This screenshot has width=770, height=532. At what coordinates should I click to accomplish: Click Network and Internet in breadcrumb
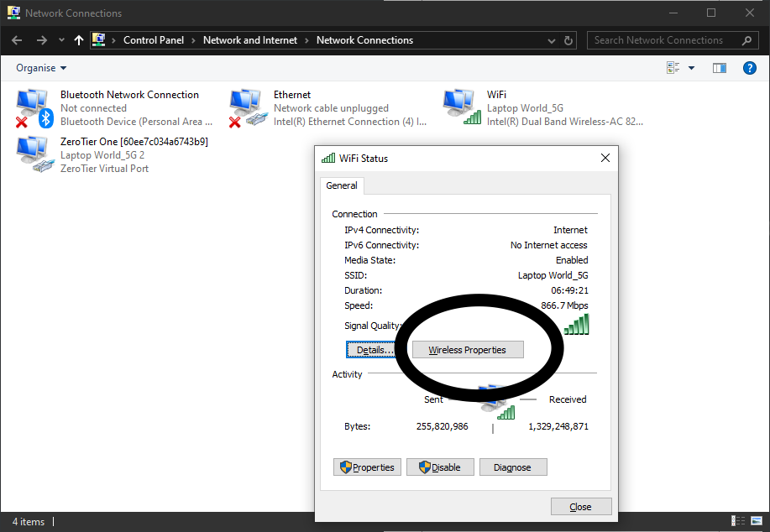coord(251,40)
